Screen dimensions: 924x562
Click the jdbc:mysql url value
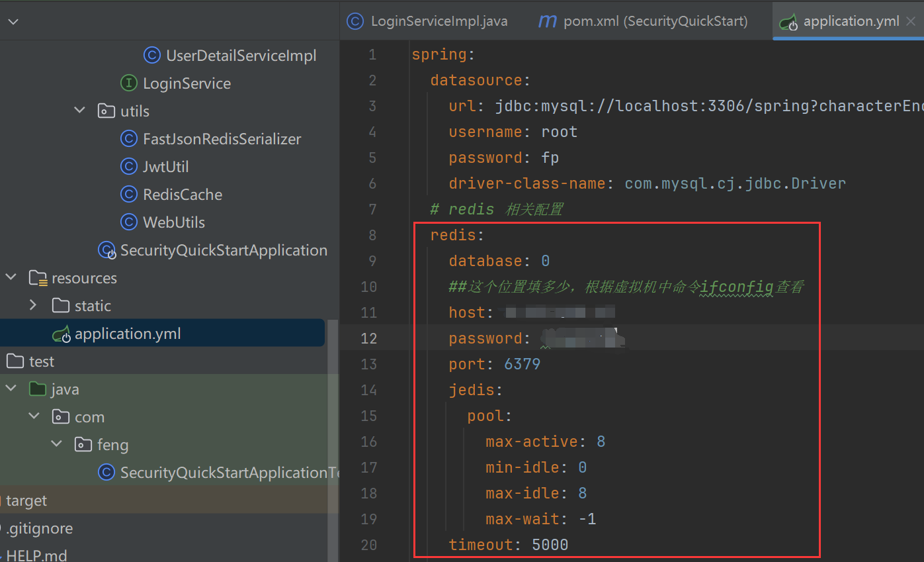[708, 106]
